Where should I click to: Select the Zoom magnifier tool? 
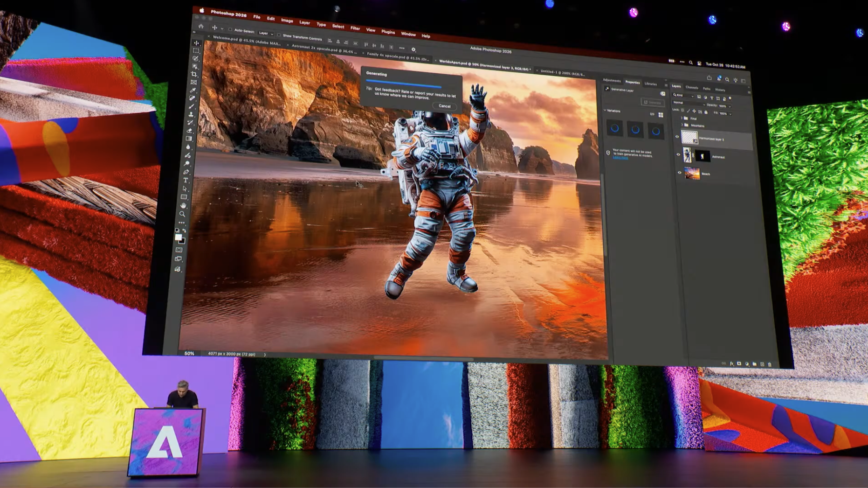pyautogui.click(x=182, y=214)
